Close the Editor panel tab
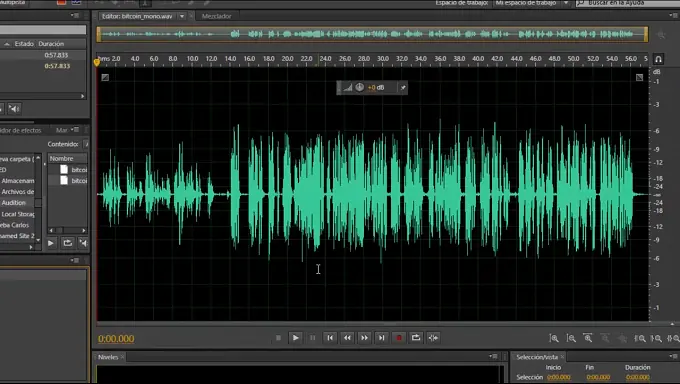 coord(191,16)
